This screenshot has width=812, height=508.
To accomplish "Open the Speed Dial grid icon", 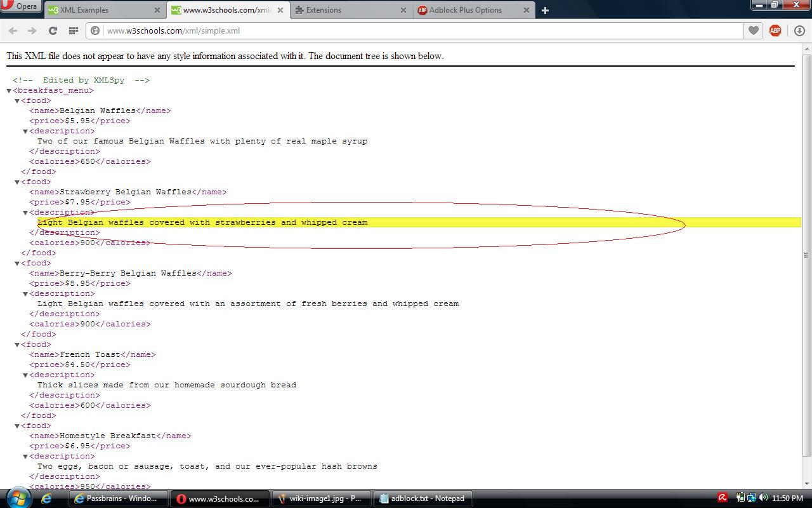I will [x=74, y=30].
